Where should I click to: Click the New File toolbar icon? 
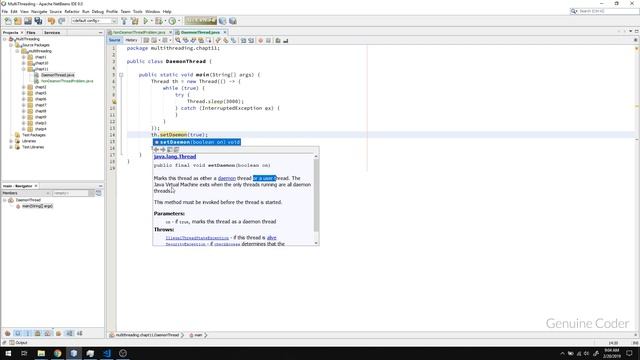tap(8, 21)
